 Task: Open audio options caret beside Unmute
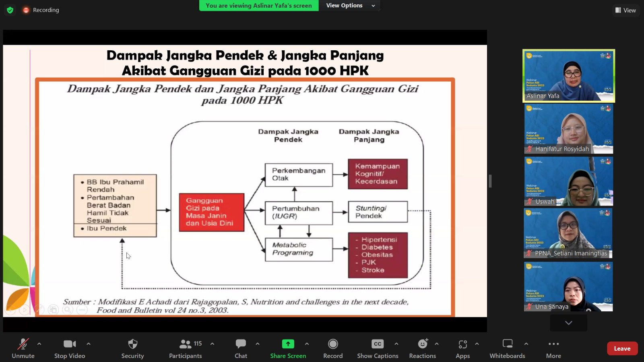(39, 344)
